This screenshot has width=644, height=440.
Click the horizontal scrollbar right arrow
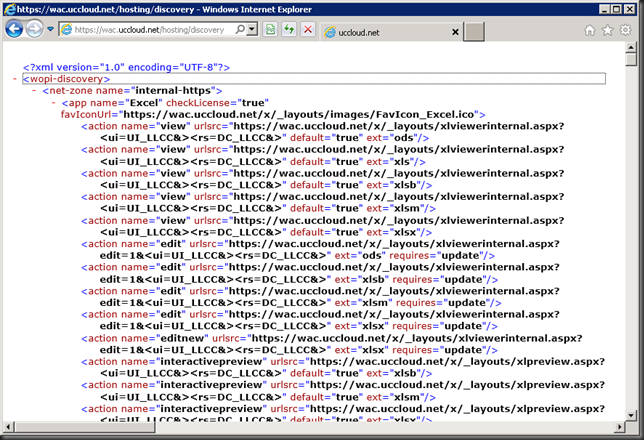pyautogui.click(x=620, y=427)
